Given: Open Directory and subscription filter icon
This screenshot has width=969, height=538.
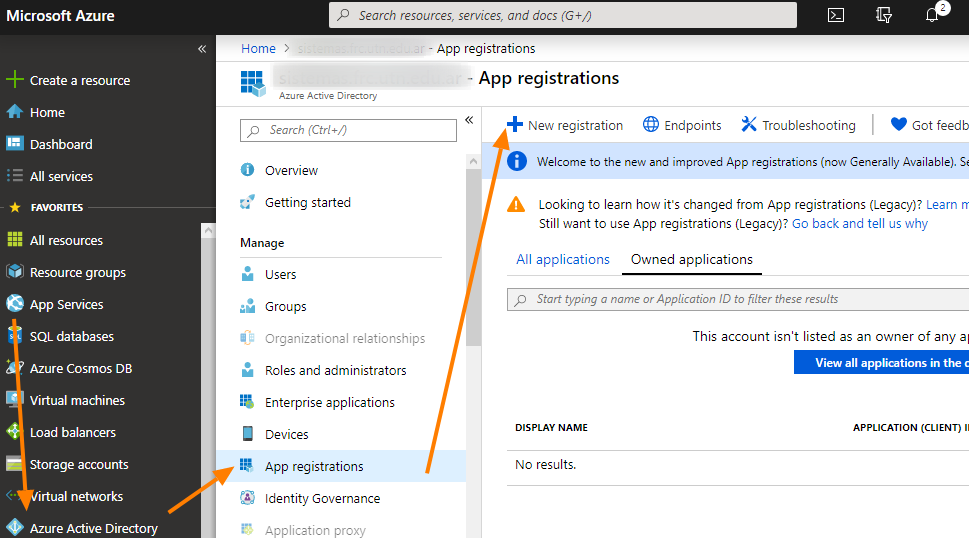Looking at the screenshot, I should tap(884, 15).
